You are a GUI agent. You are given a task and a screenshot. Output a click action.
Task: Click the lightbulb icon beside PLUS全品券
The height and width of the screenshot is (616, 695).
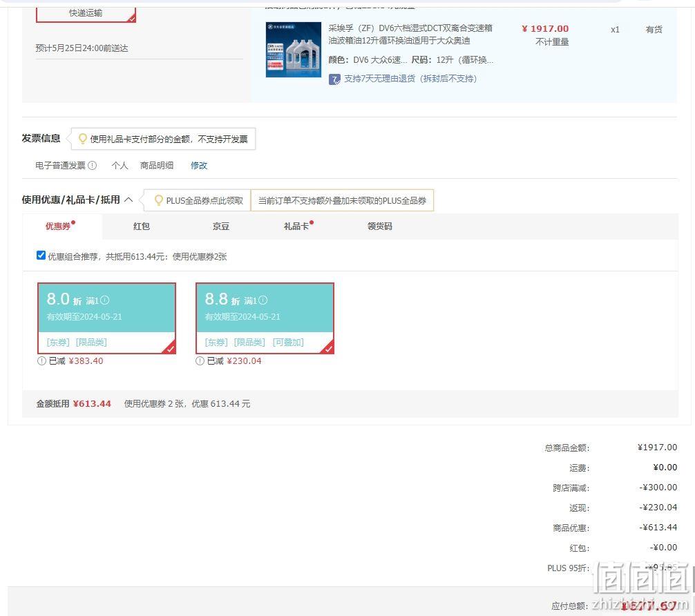(158, 200)
